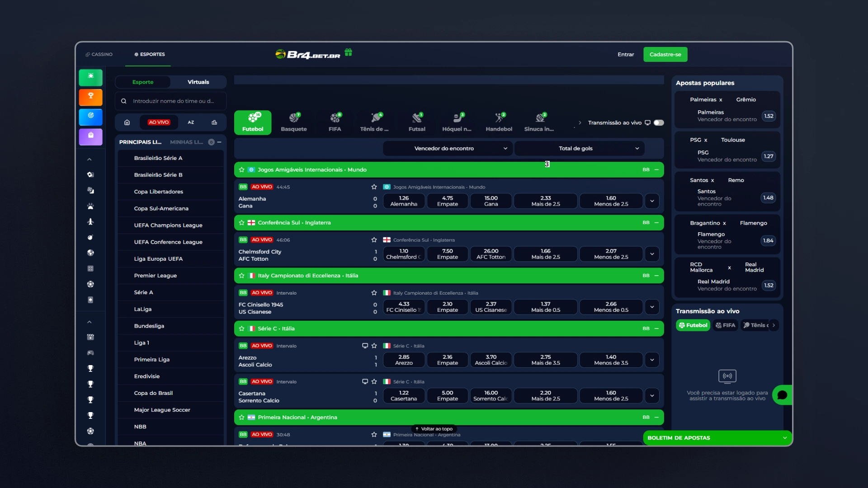Open the Total de gols dropdown
Screen dimensions: 868x488
tap(579, 148)
